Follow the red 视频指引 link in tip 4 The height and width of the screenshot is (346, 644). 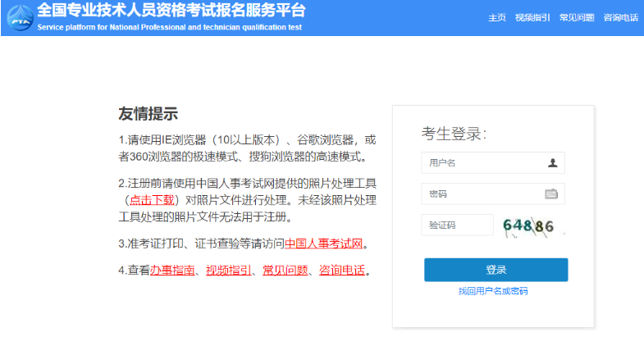pyautogui.click(x=228, y=270)
